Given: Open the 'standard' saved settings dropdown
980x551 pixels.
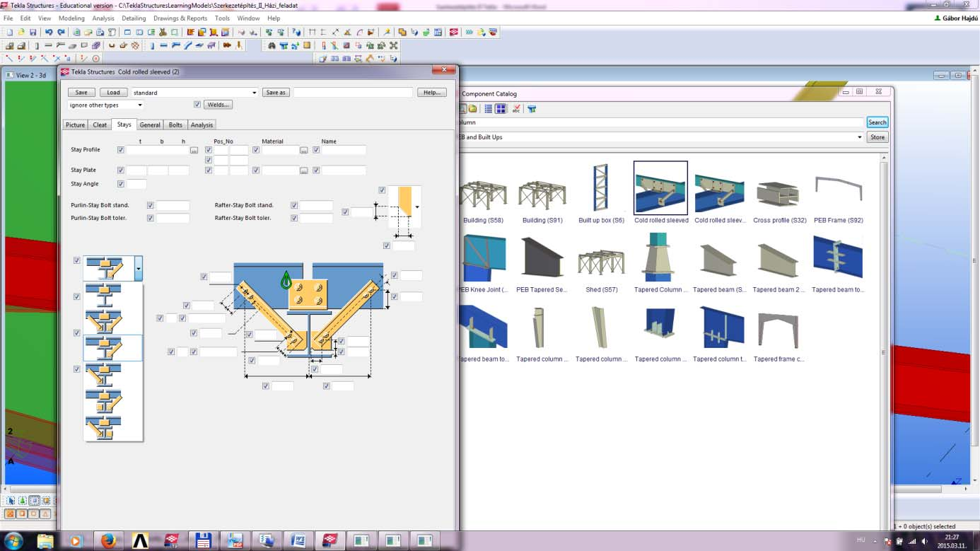Looking at the screenshot, I should point(194,93).
